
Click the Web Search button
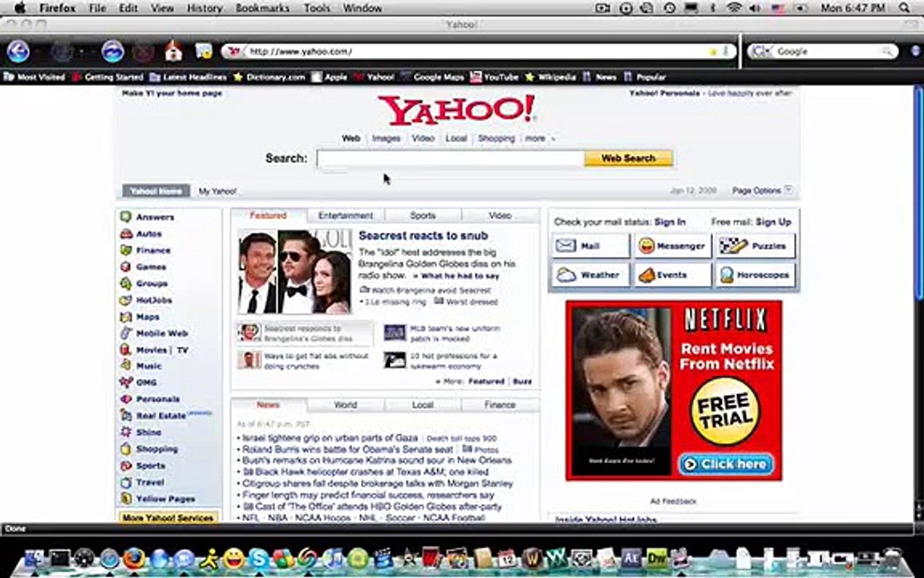pyautogui.click(x=628, y=158)
